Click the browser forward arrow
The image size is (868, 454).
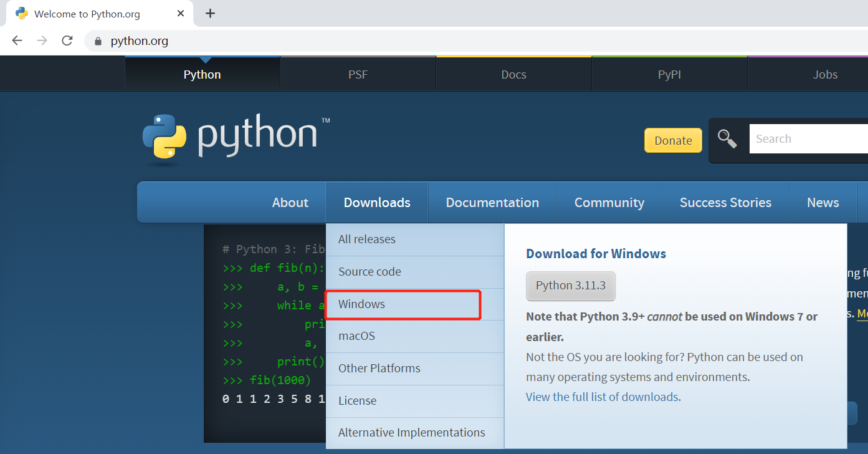pyautogui.click(x=42, y=41)
